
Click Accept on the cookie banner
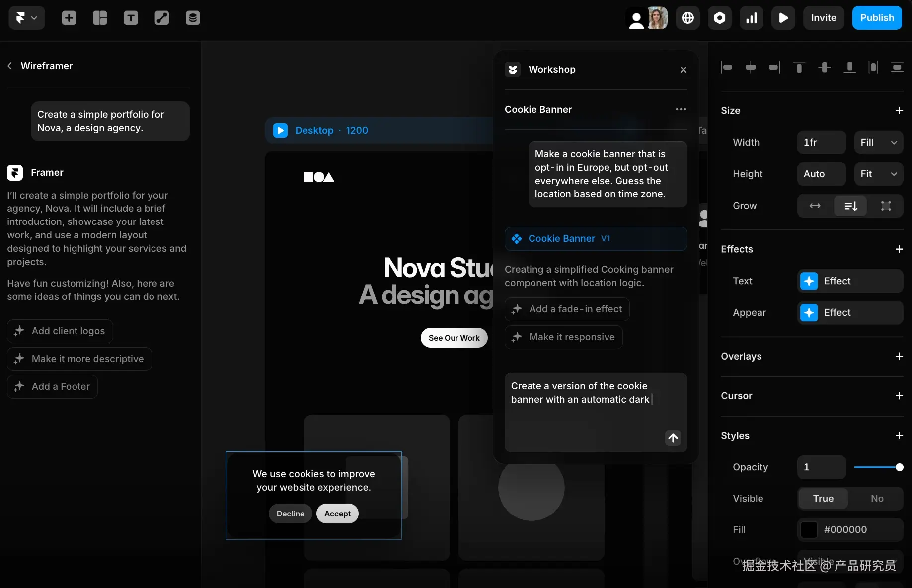(x=338, y=514)
